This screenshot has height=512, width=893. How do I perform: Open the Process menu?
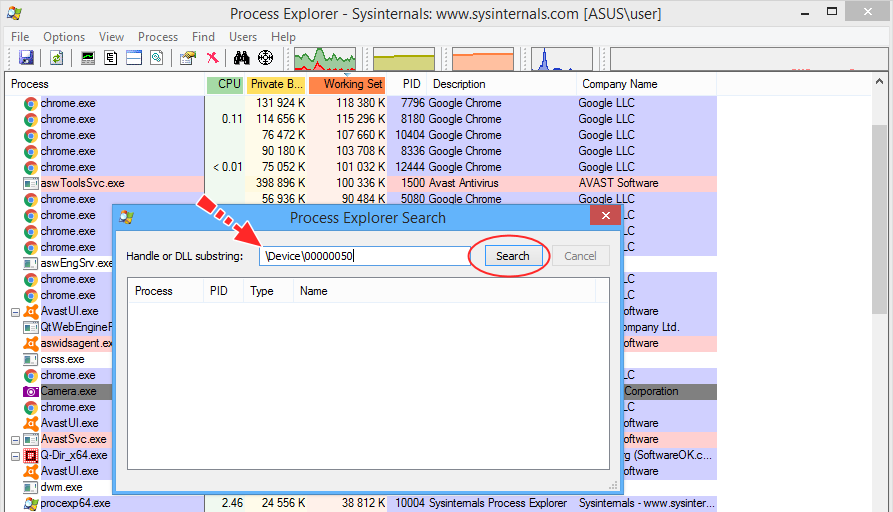coord(158,37)
